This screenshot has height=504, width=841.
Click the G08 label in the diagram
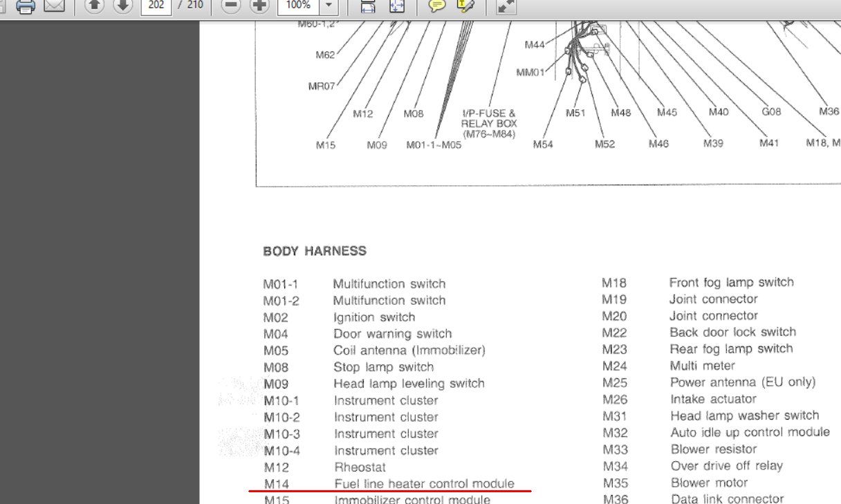(771, 111)
